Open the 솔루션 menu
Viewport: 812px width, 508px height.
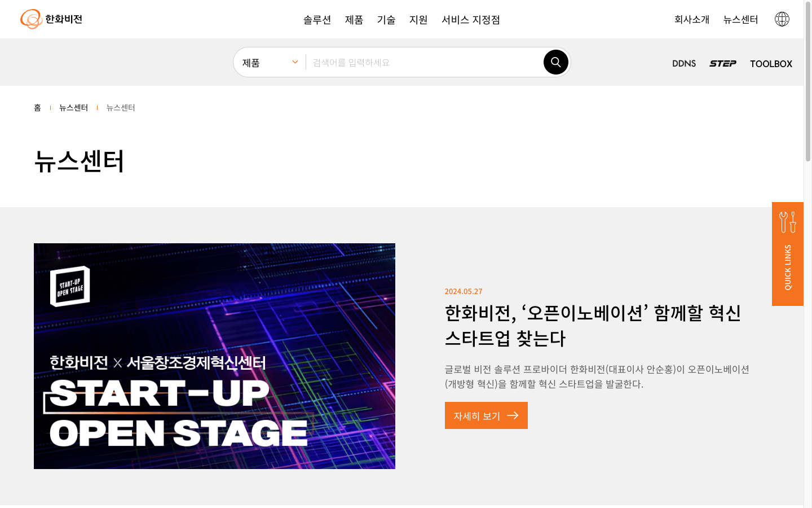pyautogui.click(x=317, y=20)
